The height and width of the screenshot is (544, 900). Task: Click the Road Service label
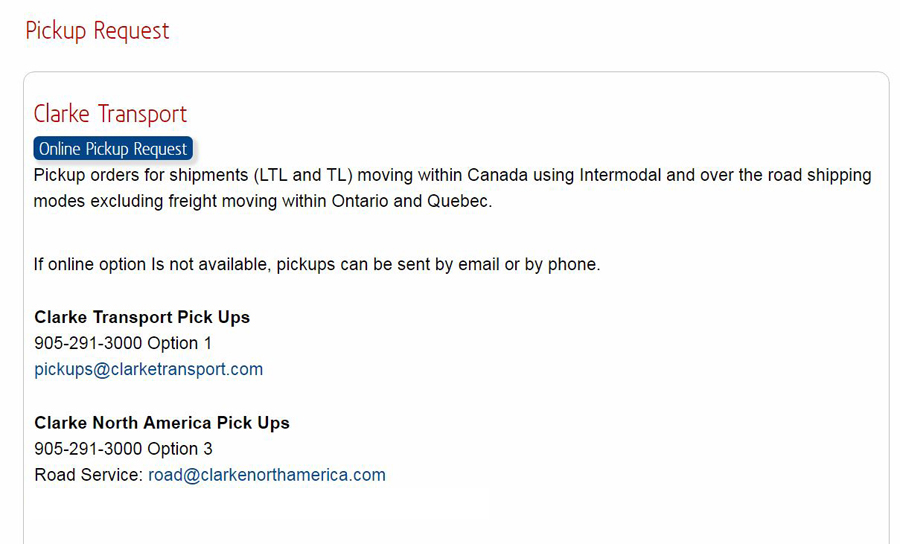point(88,475)
